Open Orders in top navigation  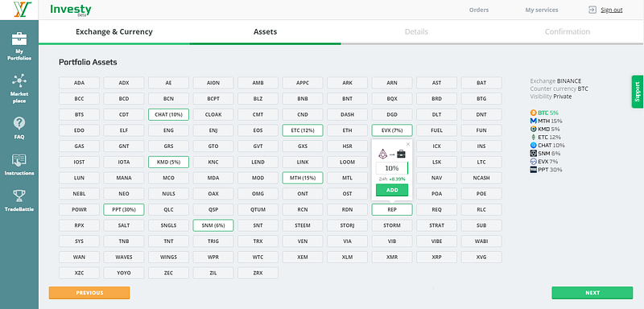click(479, 10)
